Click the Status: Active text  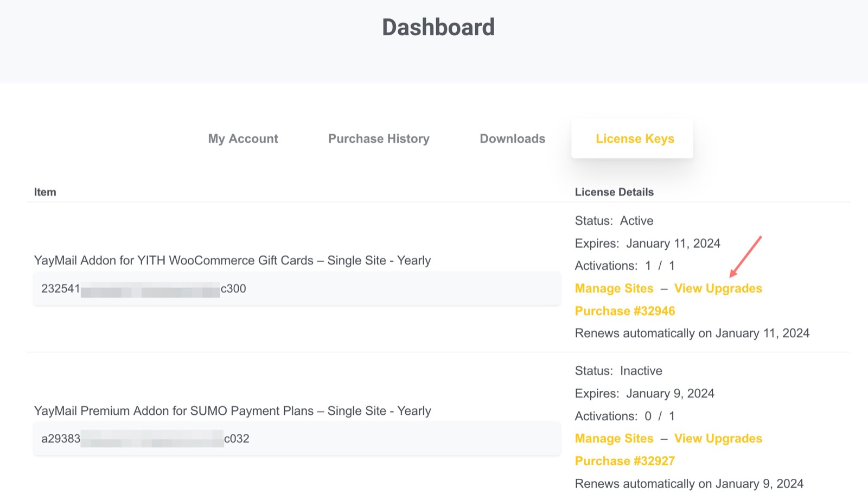click(614, 221)
